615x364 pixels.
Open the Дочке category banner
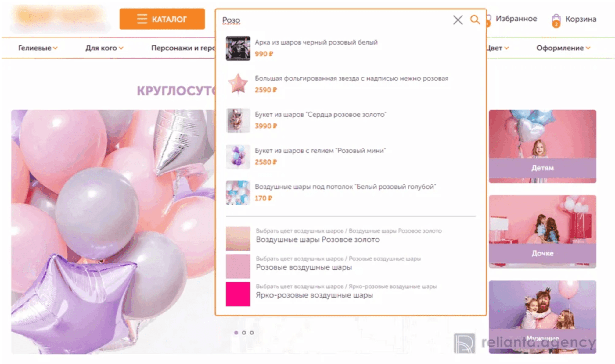click(x=542, y=232)
